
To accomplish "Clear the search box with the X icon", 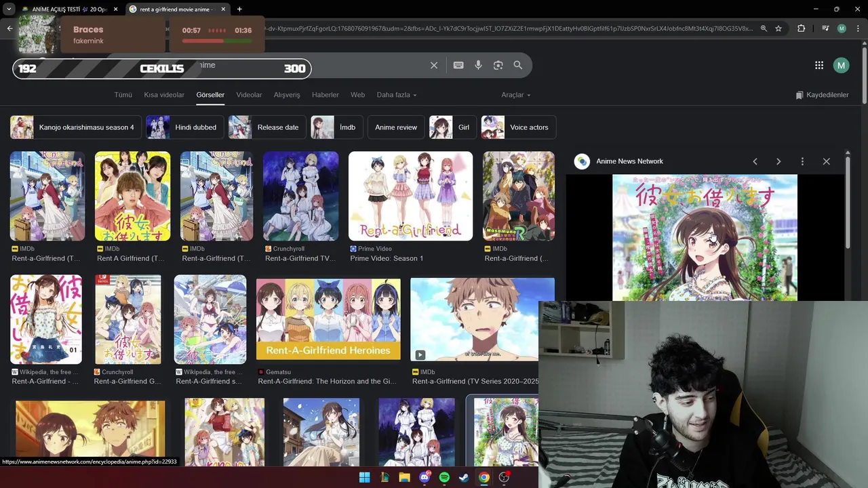I will tap(434, 65).
